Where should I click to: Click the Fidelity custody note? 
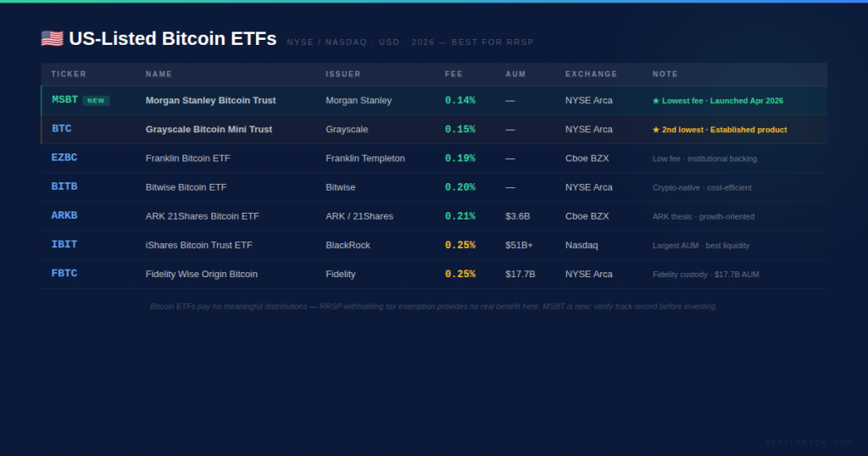coord(706,275)
